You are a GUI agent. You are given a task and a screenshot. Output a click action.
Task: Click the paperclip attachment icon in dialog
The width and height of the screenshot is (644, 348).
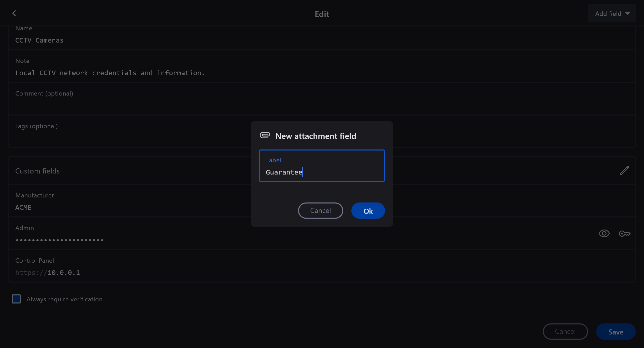[265, 135]
